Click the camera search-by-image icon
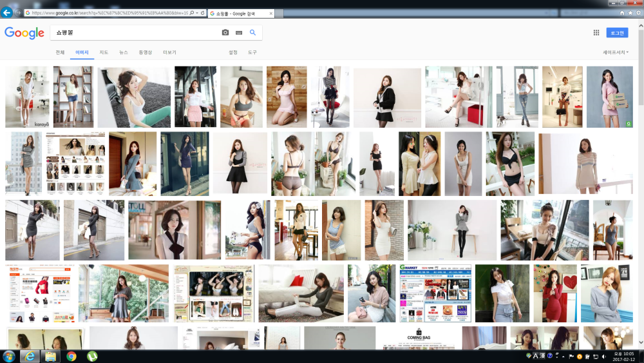Viewport: 644px width, 363px height. tap(225, 32)
